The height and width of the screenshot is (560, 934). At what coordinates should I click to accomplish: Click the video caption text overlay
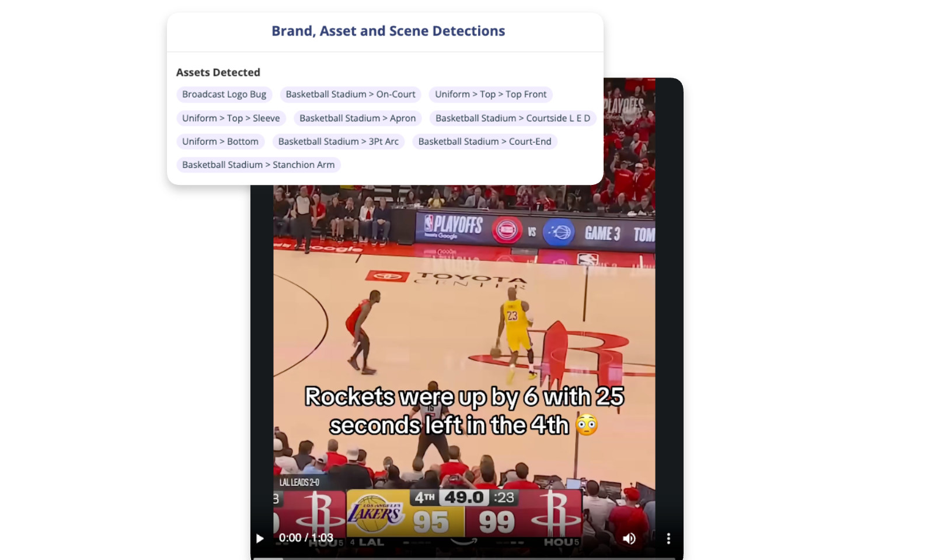464,411
